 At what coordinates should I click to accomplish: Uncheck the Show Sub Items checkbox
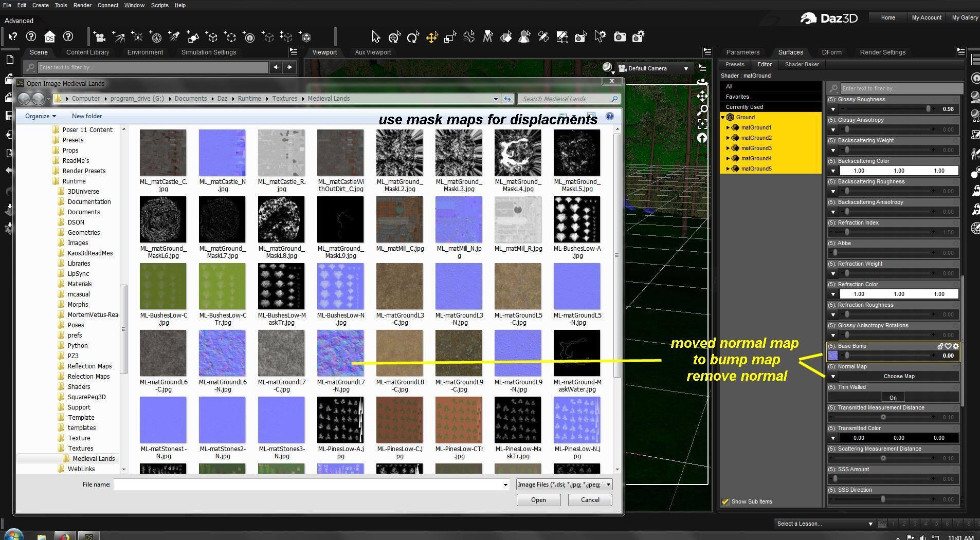pos(725,501)
